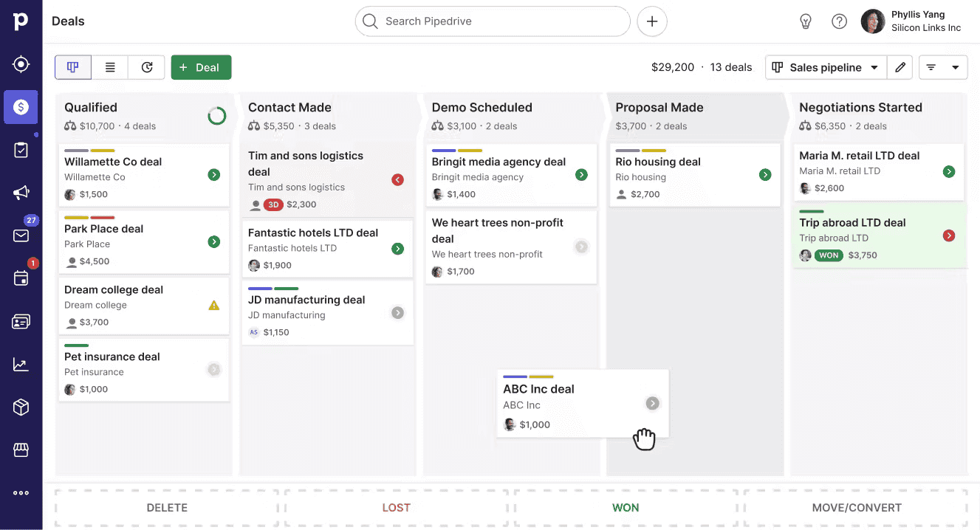Expand the Maria M. retail LTD deal chevron
This screenshot has width=980, height=530.
tap(949, 171)
